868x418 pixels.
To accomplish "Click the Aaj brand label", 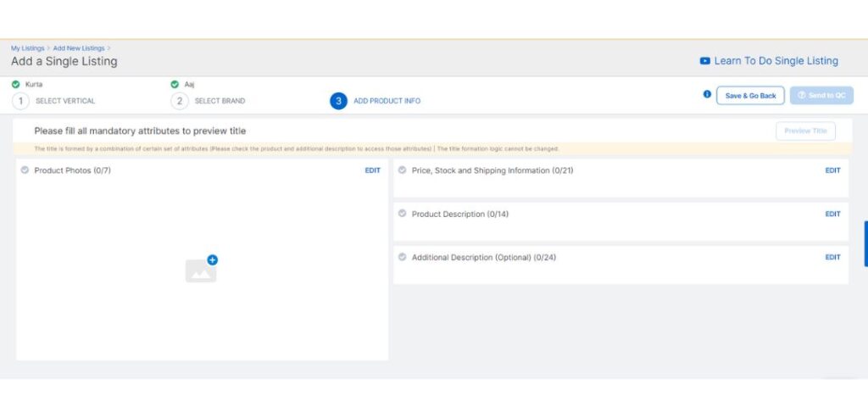I will pos(189,85).
